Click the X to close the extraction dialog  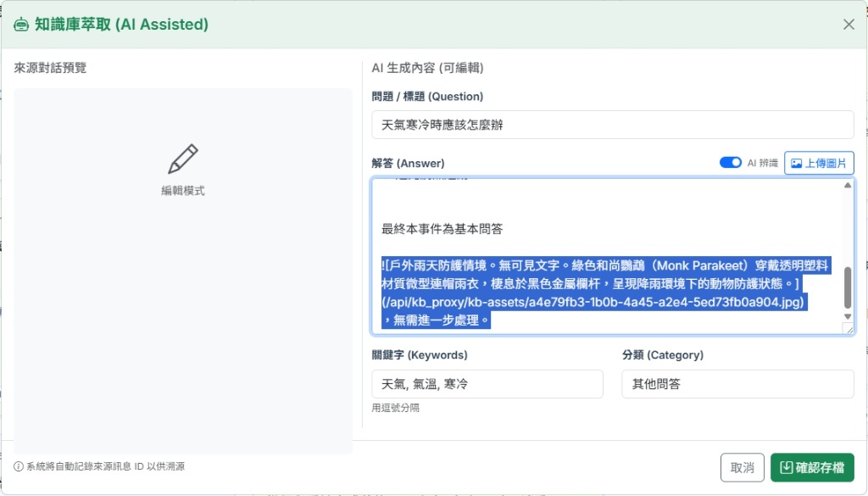849,24
